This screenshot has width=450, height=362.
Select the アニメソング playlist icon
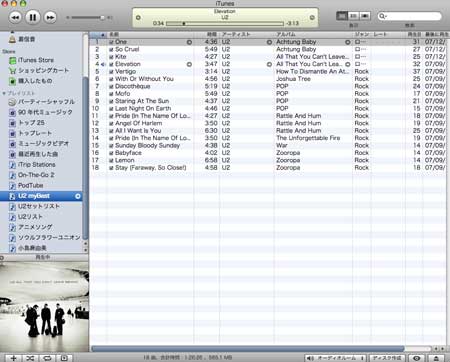12,228
